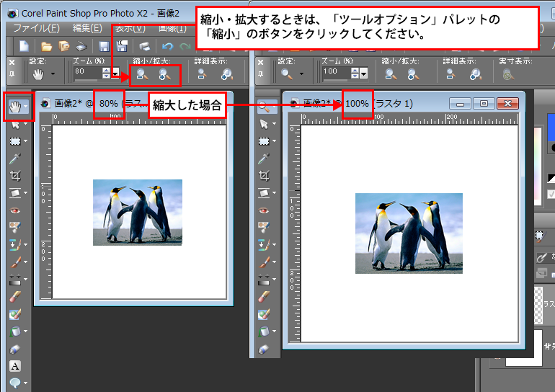This screenshot has width=555, height=392.
Task: Select the Zoom tool in right window palette
Action: [264, 106]
